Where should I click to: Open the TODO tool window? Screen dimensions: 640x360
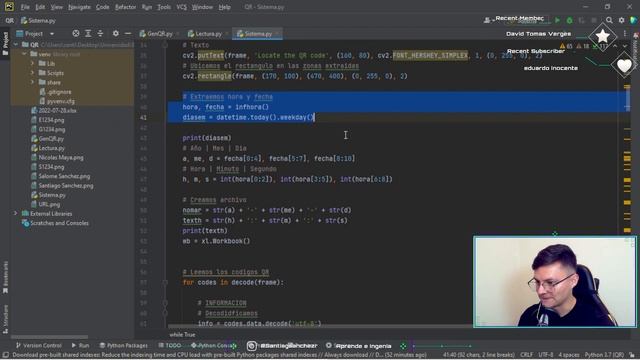pos(170,345)
